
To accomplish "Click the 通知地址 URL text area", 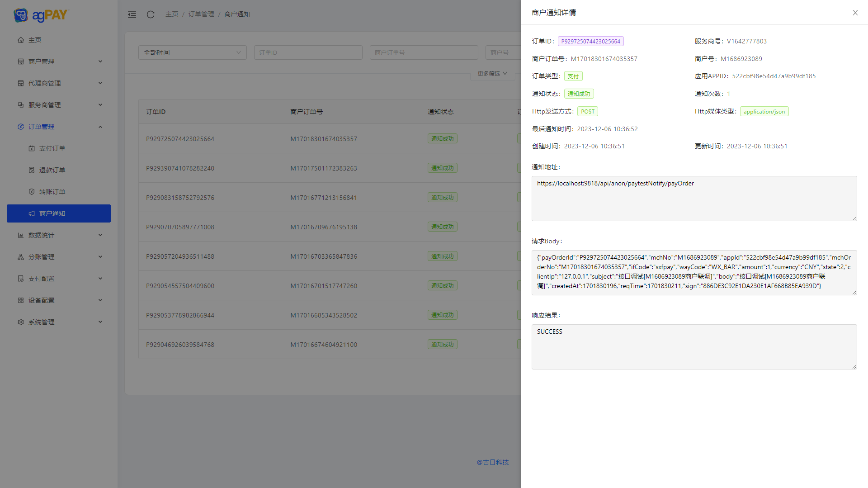I will point(694,199).
